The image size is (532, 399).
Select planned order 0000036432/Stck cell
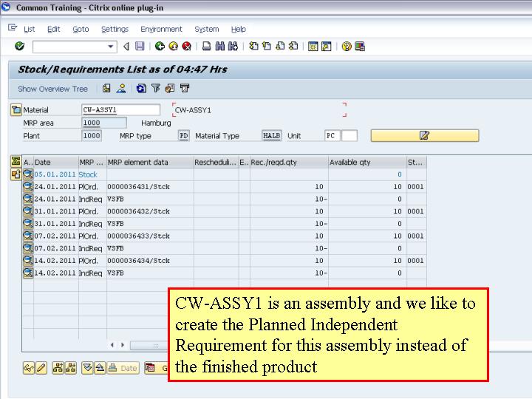pos(150,211)
